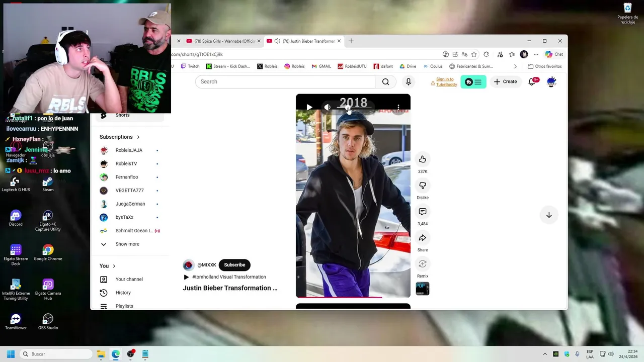Show hidden system tray icons
The height and width of the screenshot is (362, 644).
click(x=544, y=354)
